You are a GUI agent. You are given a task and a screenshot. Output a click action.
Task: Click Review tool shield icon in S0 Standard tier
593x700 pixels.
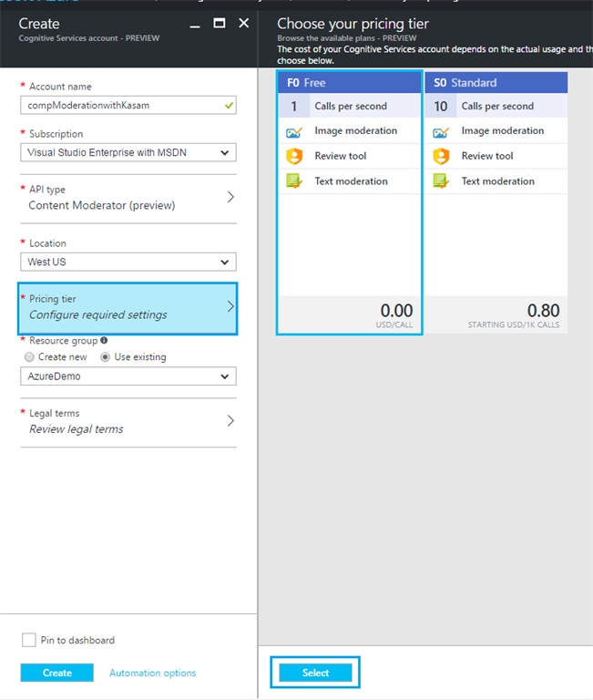pos(441,156)
